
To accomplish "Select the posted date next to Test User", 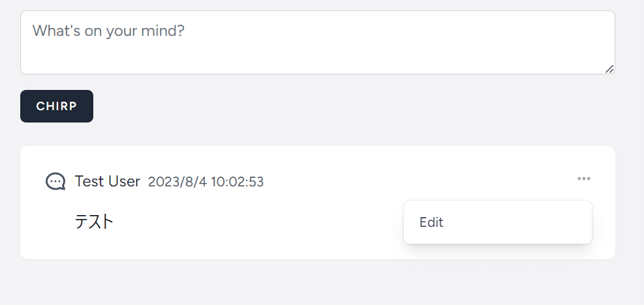I will click(x=206, y=182).
